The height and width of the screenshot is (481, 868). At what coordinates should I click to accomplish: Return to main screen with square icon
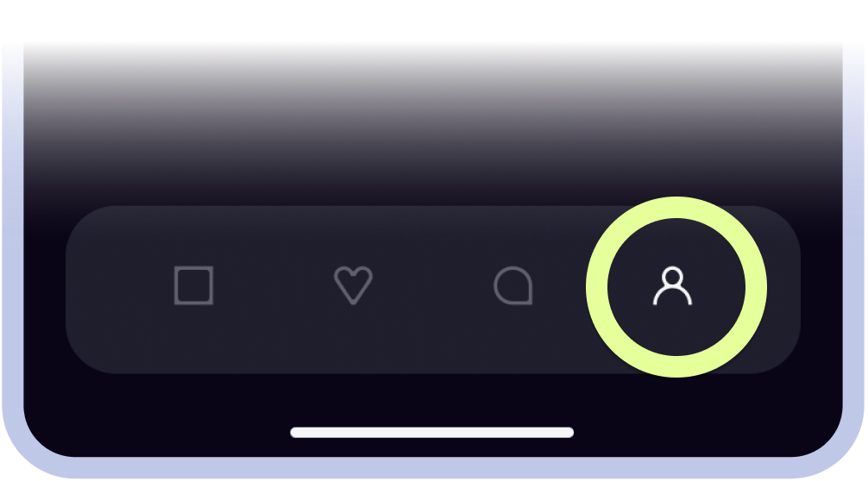[194, 285]
